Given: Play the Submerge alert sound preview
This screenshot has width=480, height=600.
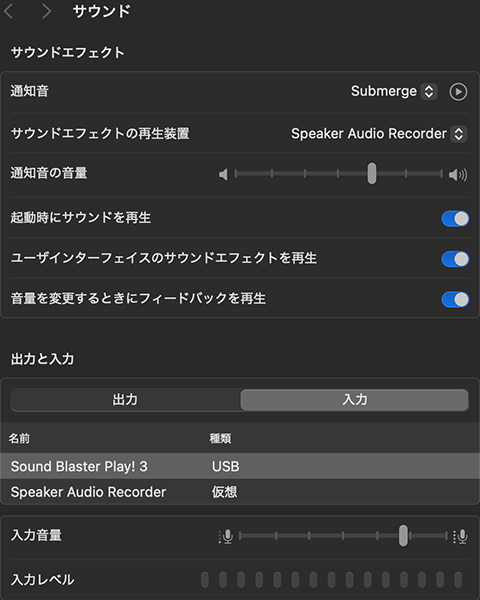Looking at the screenshot, I should click(x=458, y=92).
